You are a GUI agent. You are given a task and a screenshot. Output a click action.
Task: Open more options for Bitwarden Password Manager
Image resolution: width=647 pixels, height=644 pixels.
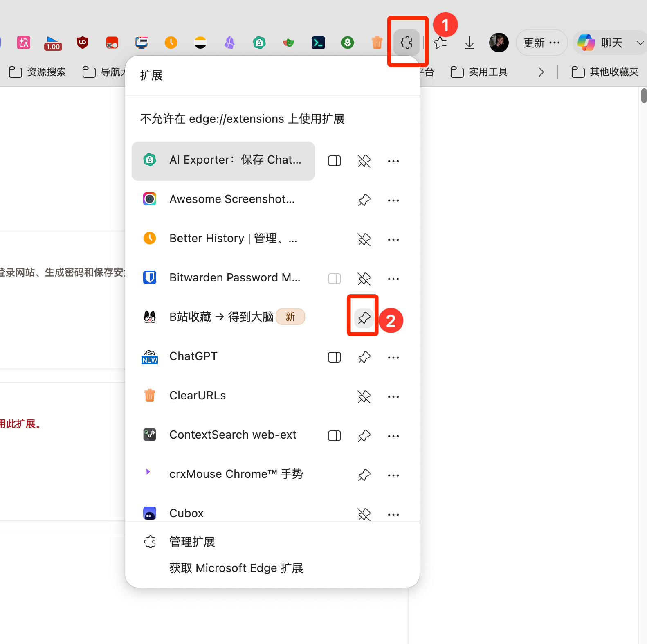click(393, 279)
